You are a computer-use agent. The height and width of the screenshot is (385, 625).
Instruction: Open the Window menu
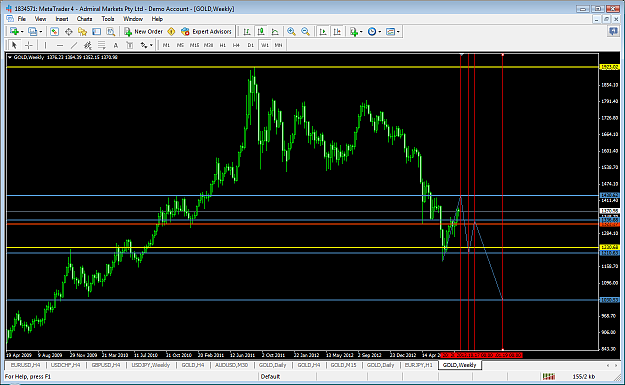point(133,19)
